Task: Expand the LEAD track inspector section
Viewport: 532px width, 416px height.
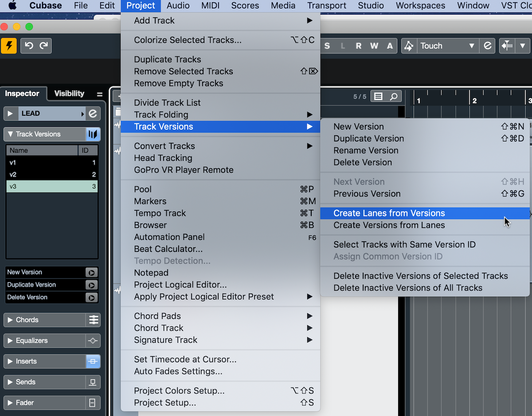Action: tap(10, 114)
